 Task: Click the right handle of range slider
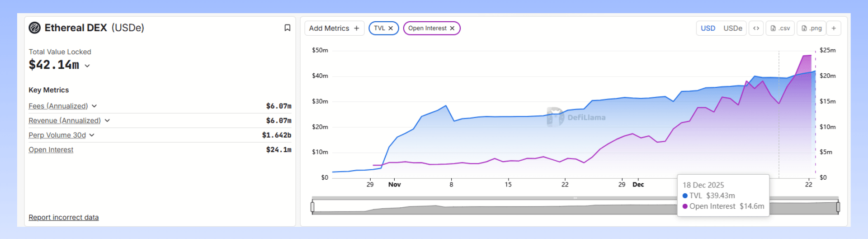(838, 207)
